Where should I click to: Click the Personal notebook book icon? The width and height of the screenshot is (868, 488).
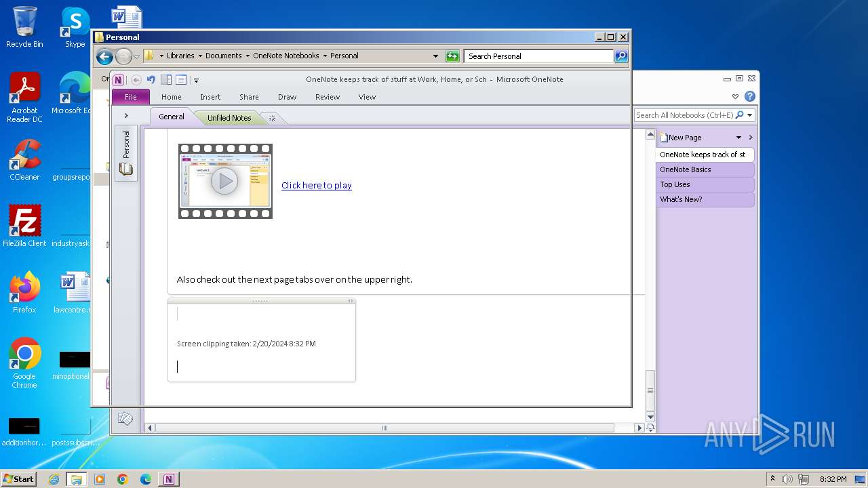[126, 169]
